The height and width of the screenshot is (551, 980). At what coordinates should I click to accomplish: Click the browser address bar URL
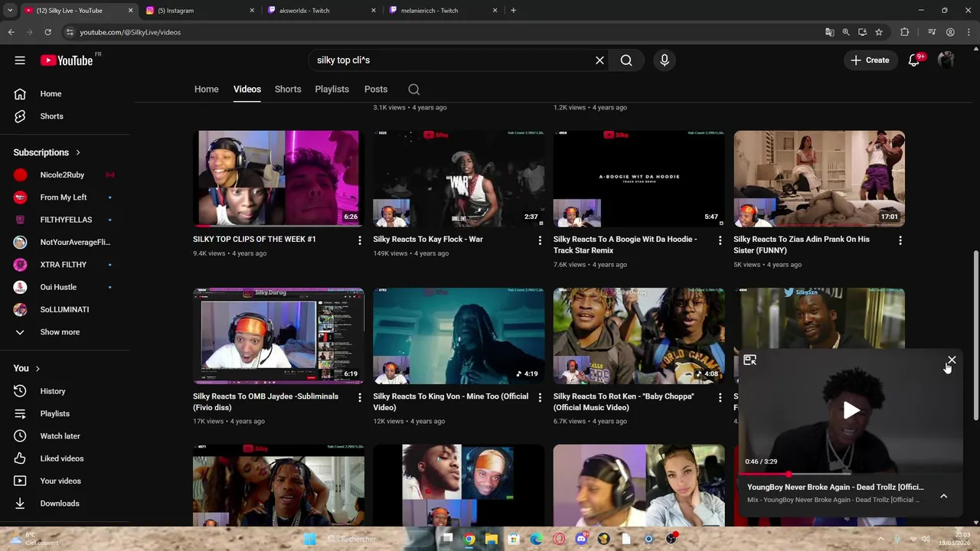tap(130, 32)
